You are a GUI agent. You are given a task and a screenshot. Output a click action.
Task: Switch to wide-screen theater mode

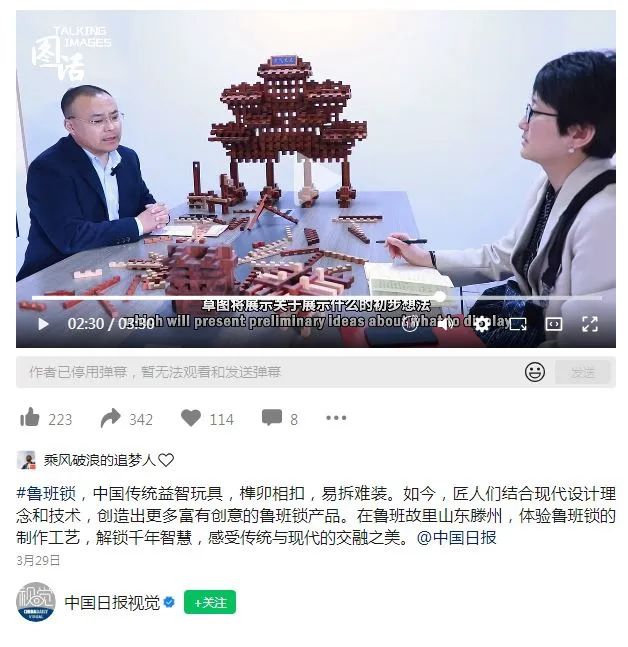tap(554, 324)
